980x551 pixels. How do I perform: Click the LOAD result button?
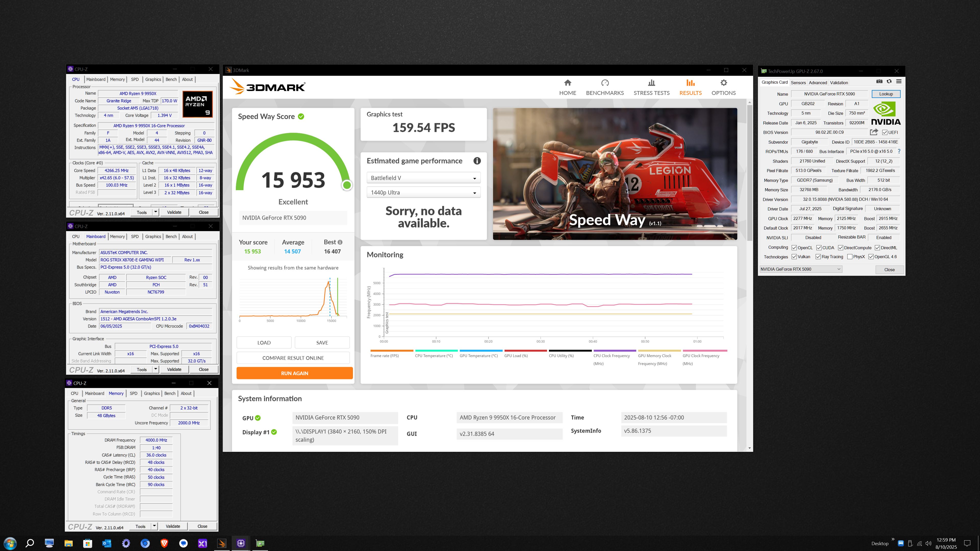click(x=264, y=343)
